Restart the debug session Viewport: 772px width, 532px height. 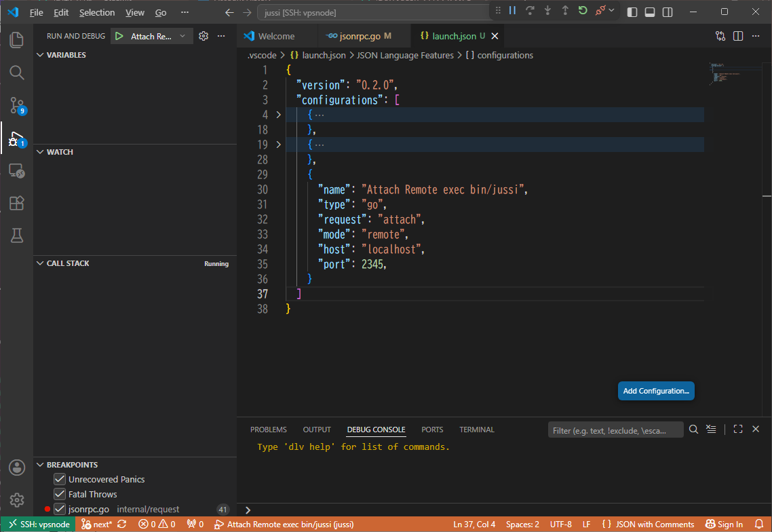point(583,10)
